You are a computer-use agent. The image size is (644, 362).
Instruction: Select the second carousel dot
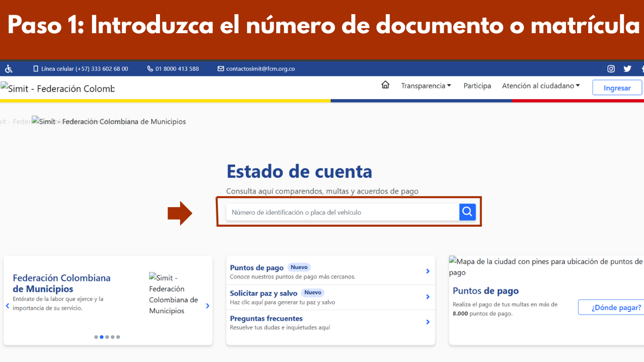102,337
